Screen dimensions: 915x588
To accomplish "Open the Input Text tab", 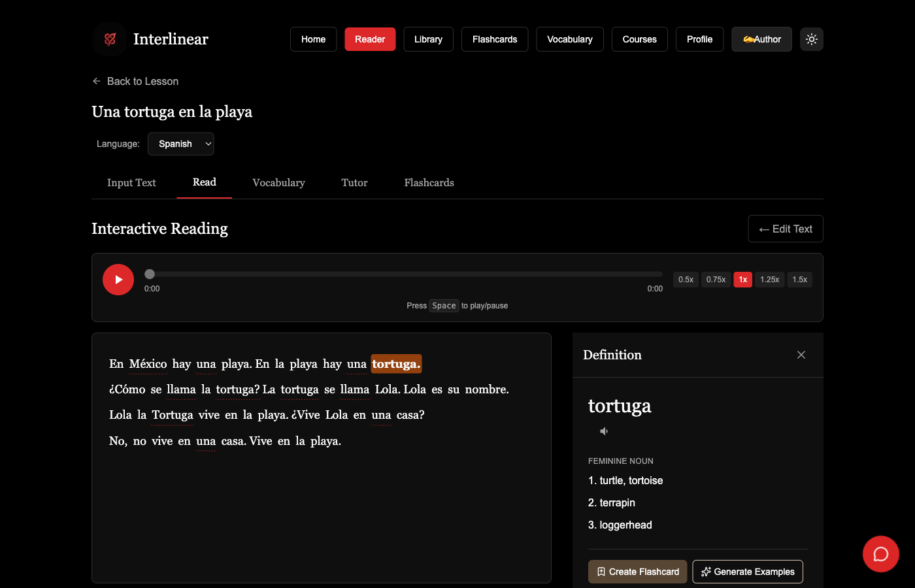I will pos(131,183).
